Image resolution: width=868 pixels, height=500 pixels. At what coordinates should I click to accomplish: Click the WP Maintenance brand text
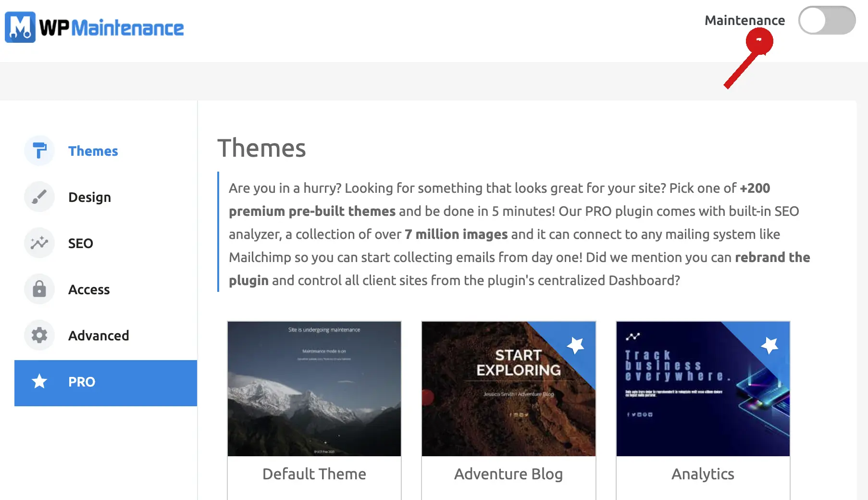112,28
